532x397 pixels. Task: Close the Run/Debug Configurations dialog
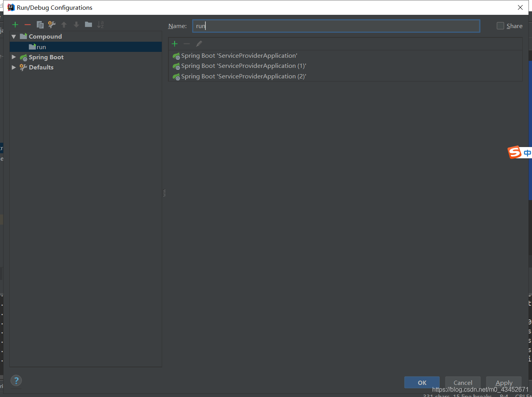click(520, 7)
